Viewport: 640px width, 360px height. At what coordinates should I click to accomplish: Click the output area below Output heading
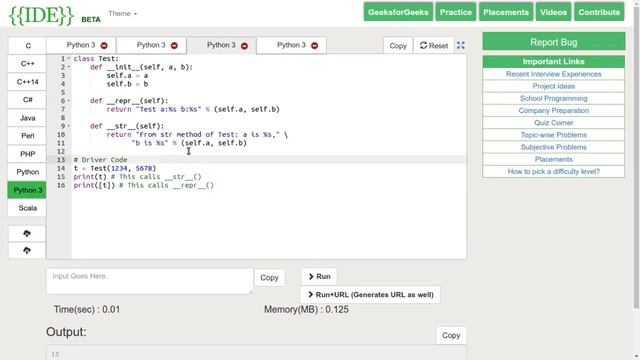[x=256, y=353]
